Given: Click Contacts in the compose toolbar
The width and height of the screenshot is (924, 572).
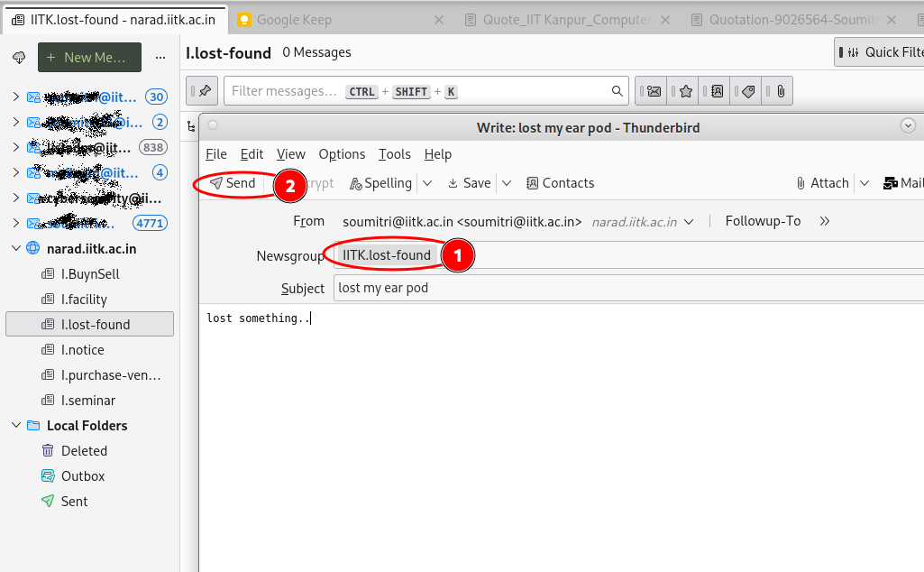Looking at the screenshot, I should coord(560,183).
